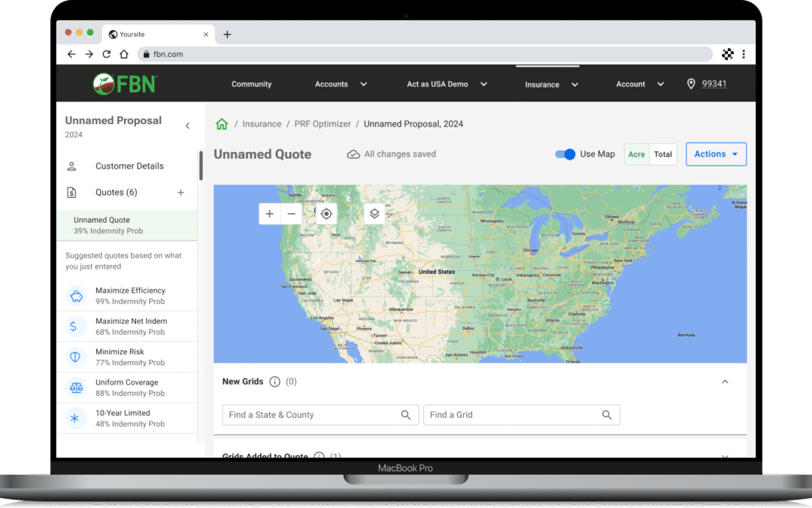The image size is (812, 508).
Task: Click the home breadcrumb icon
Action: [222, 124]
